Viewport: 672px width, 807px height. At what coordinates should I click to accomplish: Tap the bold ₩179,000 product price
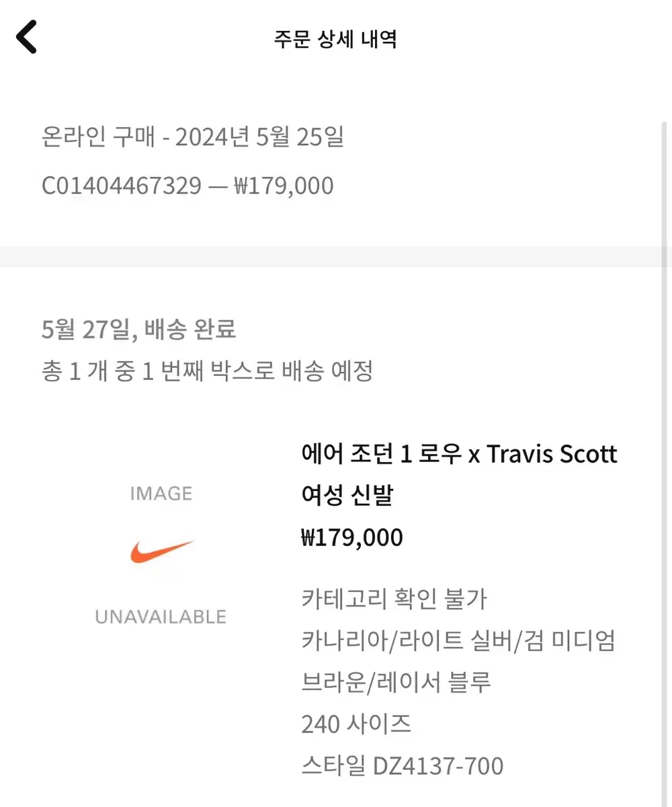coord(352,538)
